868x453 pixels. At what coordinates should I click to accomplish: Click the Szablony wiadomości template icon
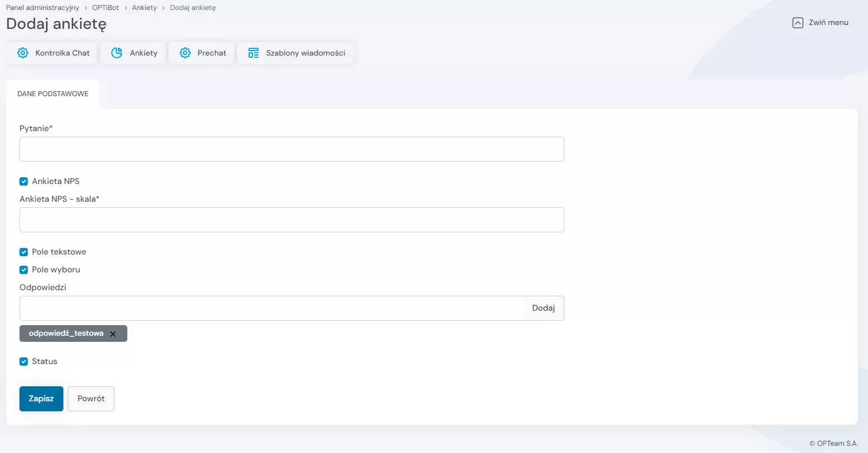click(x=254, y=53)
